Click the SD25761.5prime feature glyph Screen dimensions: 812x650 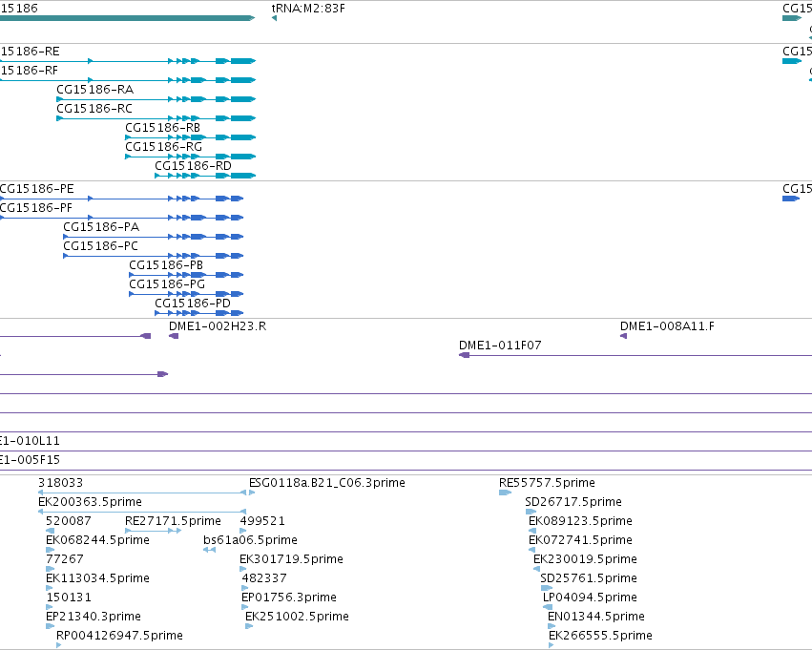pos(547,588)
